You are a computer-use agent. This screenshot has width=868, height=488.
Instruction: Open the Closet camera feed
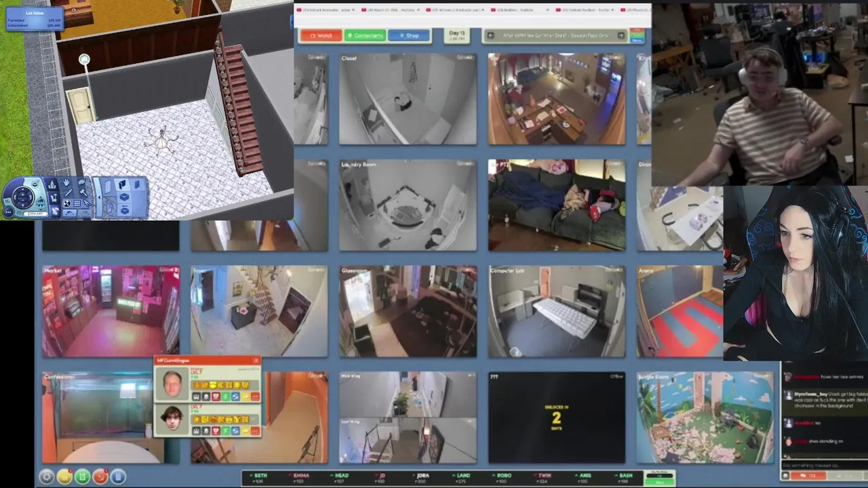click(x=408, y=99)
